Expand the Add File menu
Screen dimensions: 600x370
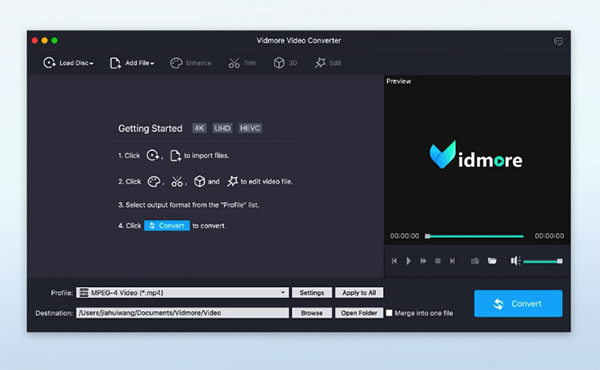click(132, 63)
